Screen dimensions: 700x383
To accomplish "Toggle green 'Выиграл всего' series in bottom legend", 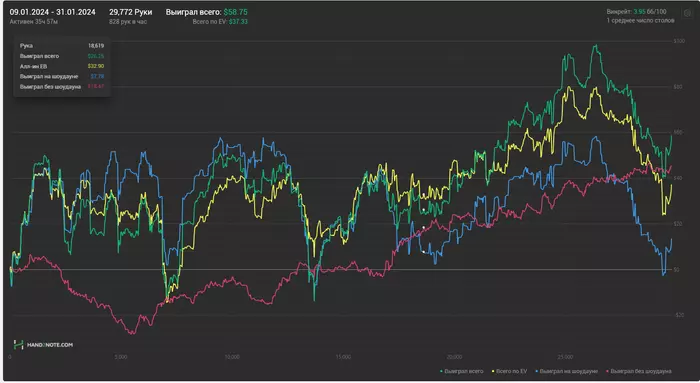I will pyautogui.click(x=462, y=371).
